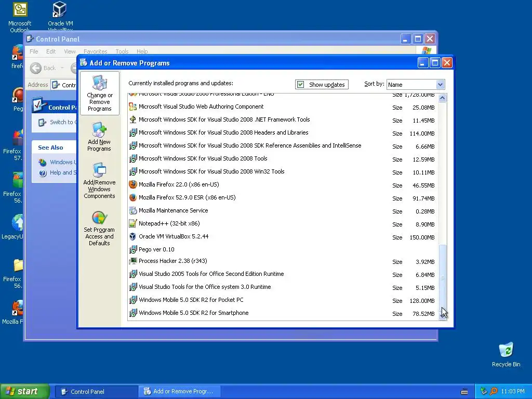Open Help menu in Control Panel window
Viewport: 532px width, 399px height.
coord(142,51)
